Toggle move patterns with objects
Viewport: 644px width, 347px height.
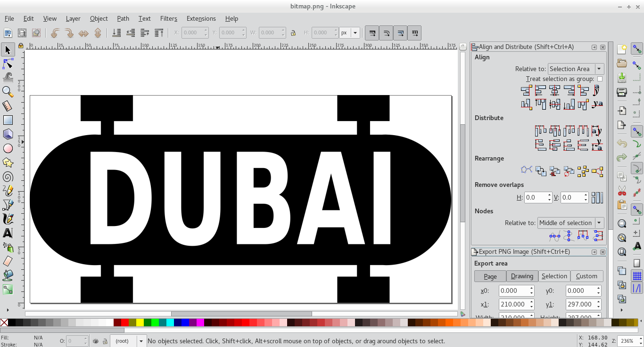tap(414, 33)
